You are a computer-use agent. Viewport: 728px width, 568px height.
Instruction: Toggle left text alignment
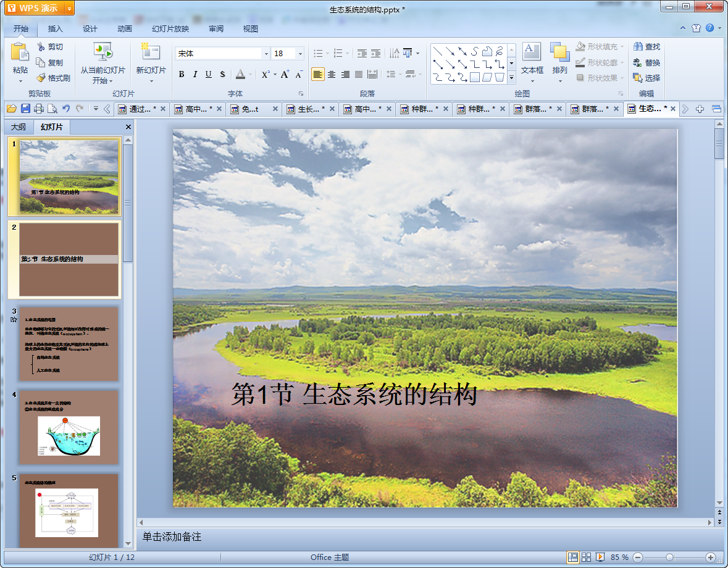coord(317,74)
